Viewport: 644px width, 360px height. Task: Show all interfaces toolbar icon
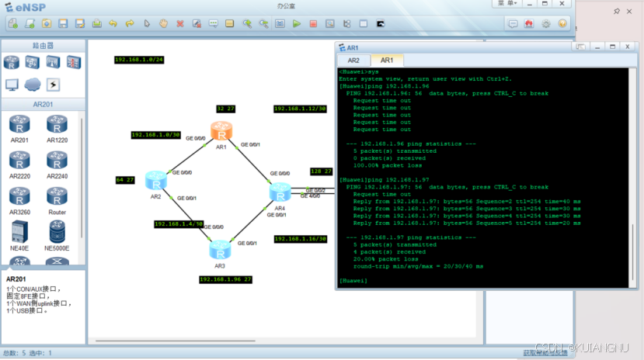[x=347, y=24]
